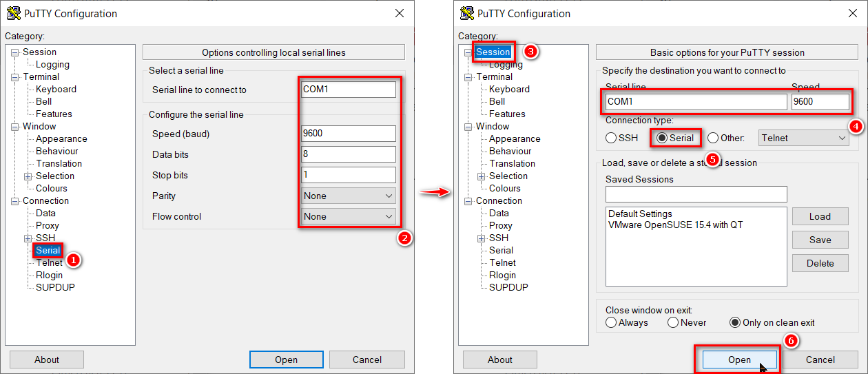Click Open button in right window

click(x=739, y=360)
